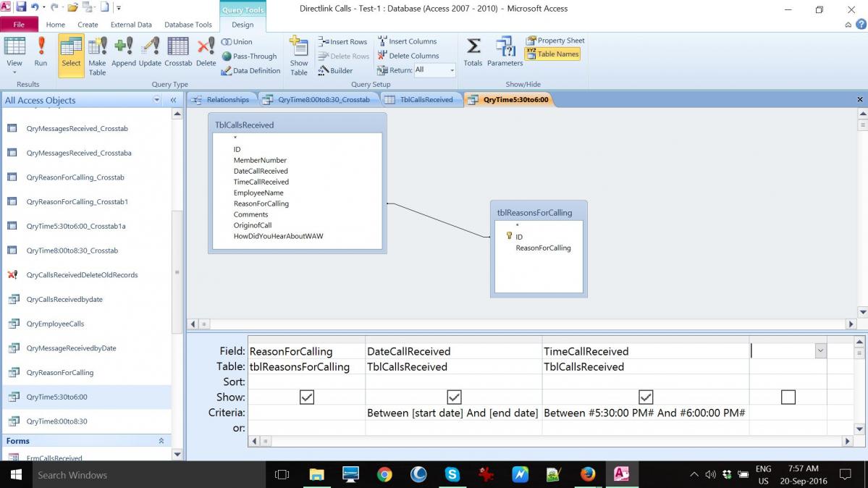
Task: Uncheck Show box for ReasonForCalling column
Action: 306,397
